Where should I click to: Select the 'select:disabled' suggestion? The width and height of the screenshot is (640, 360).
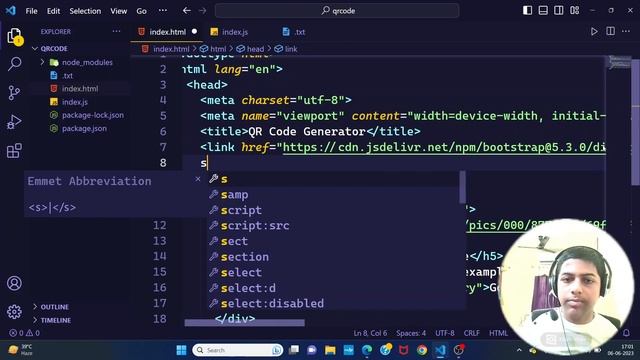(333, 303)
